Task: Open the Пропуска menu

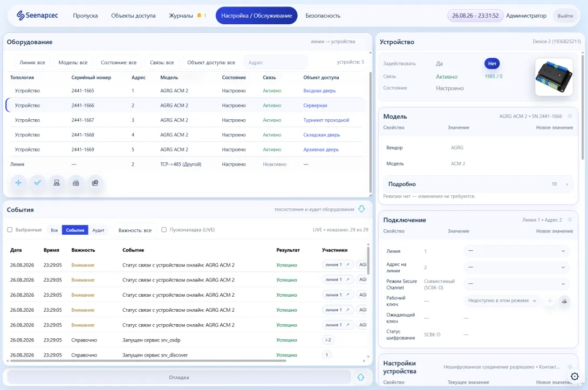Action: click(85, 16)
